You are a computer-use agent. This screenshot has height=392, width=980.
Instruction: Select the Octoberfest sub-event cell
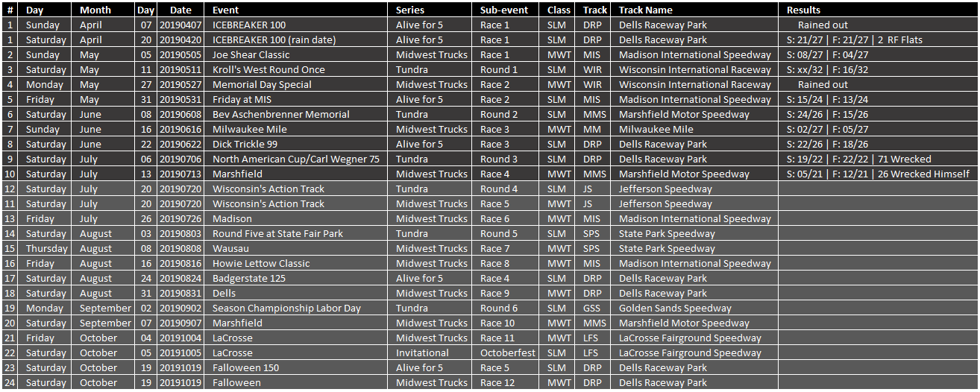[508, 353]
